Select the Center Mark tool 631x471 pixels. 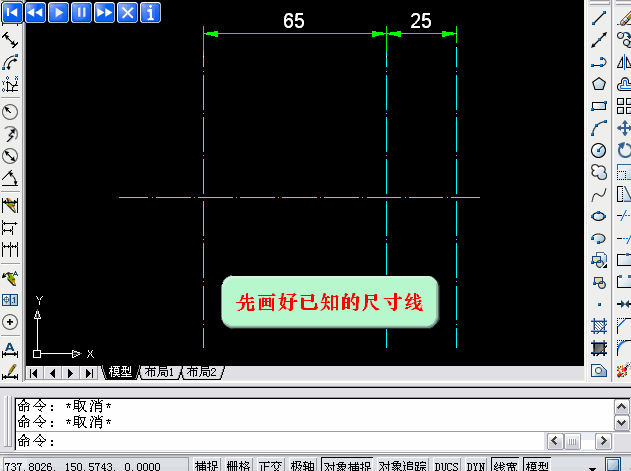point(10,322)
